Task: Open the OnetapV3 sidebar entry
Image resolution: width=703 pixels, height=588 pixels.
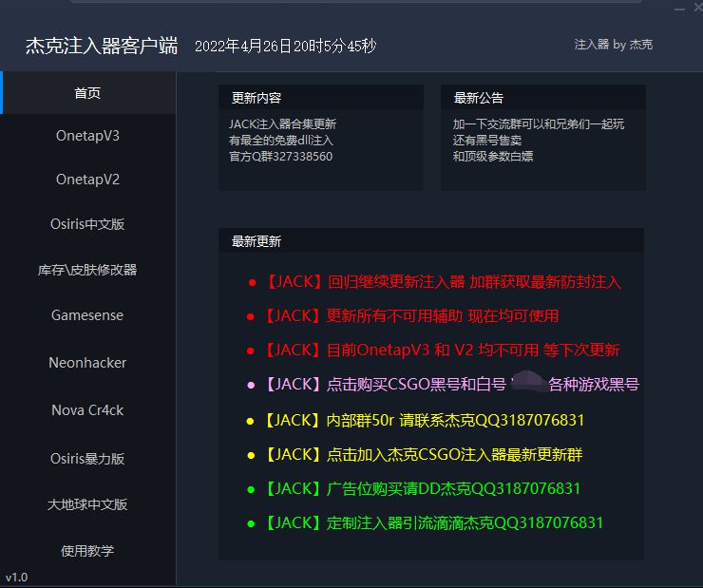Action: [87, 136]
